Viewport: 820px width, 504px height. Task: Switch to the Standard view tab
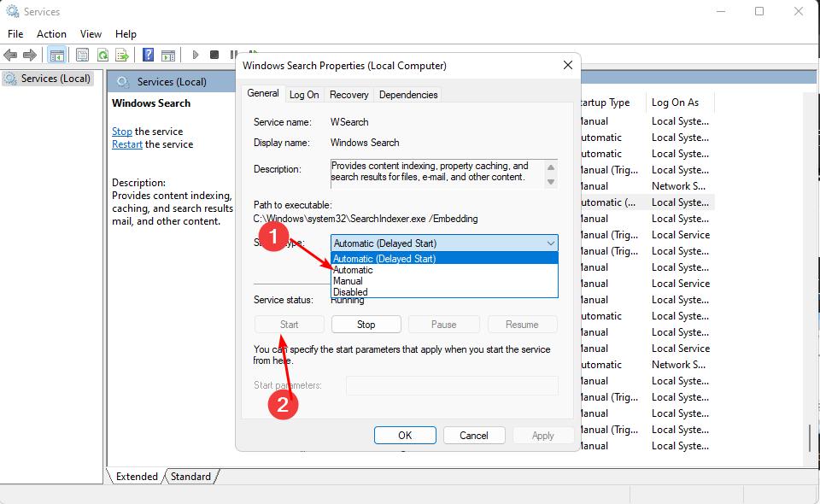point(190,477)
